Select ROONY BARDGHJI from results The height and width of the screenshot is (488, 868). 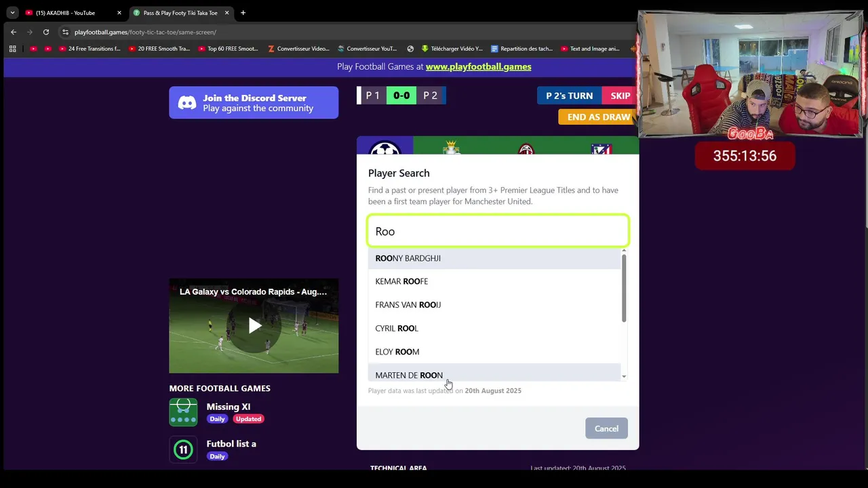tap(494, 258)
